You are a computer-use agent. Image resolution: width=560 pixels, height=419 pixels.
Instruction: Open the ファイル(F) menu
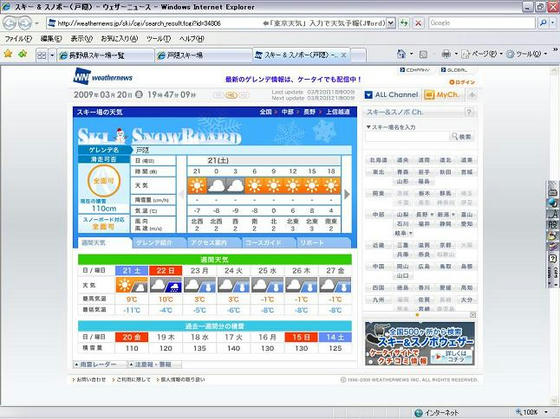[x=18, y=39]
